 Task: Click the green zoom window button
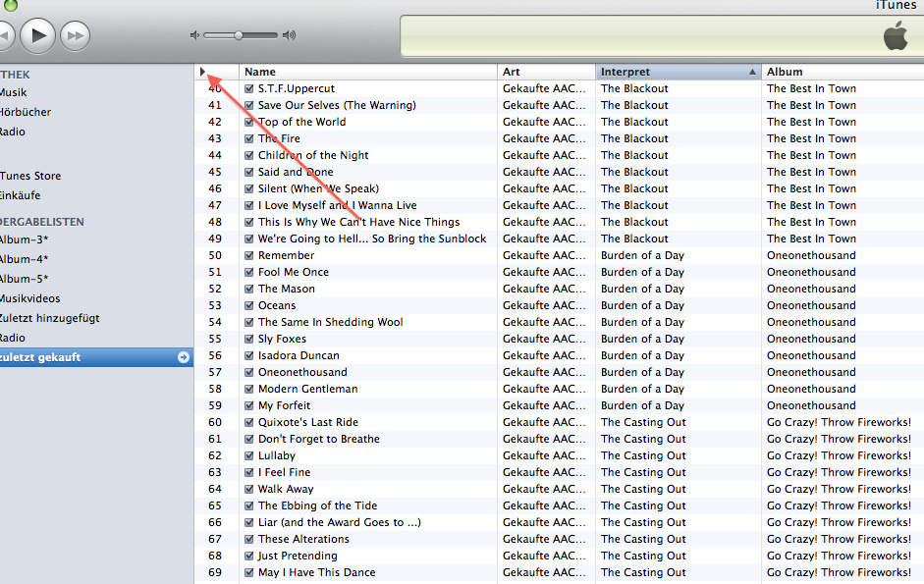(x=11, y=5)
